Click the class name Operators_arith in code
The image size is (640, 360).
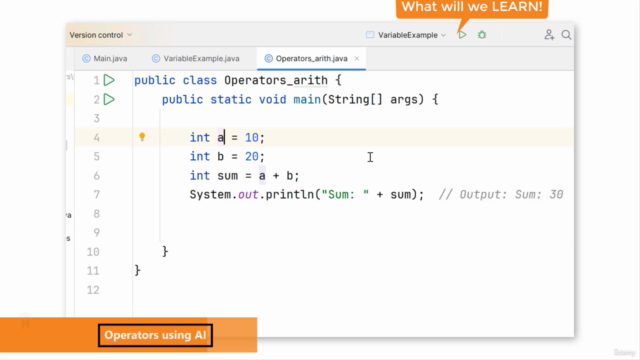point(276,80)
